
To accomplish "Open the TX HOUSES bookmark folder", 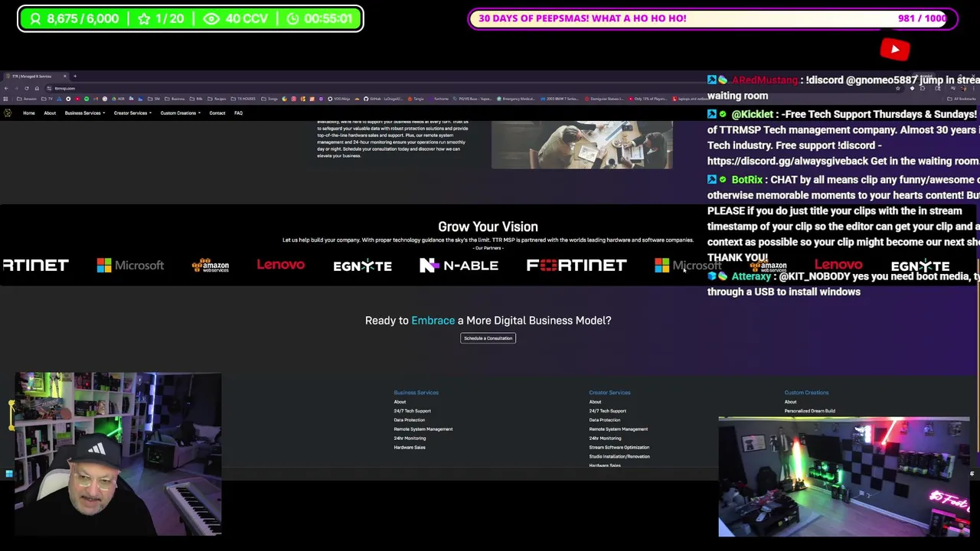I will pos(243,99).
